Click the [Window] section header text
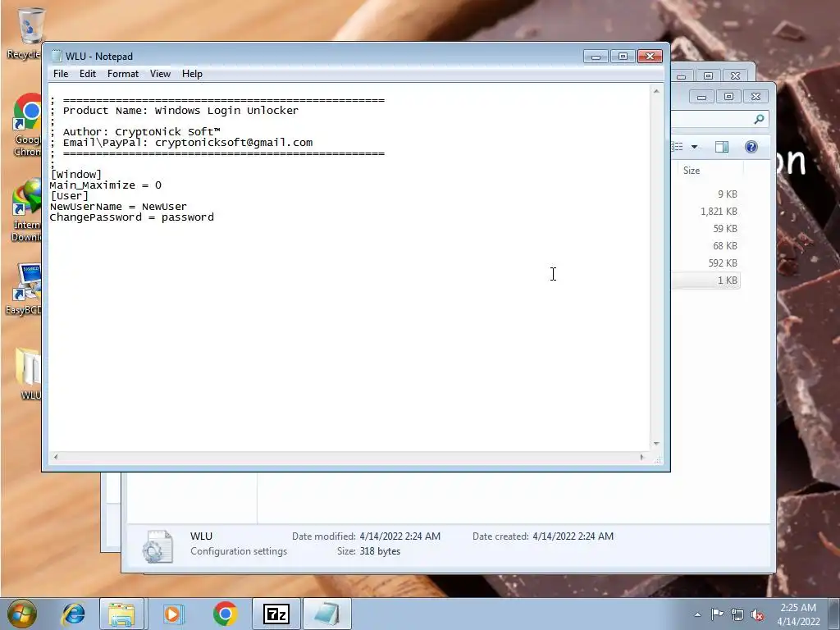Screen dimensions: 840x630 pos(76,174)
